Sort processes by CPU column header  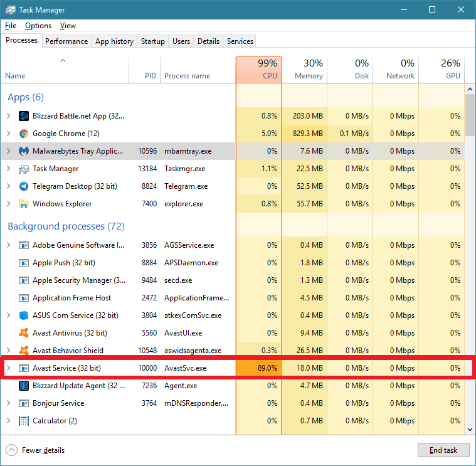[x=258, y=69]
